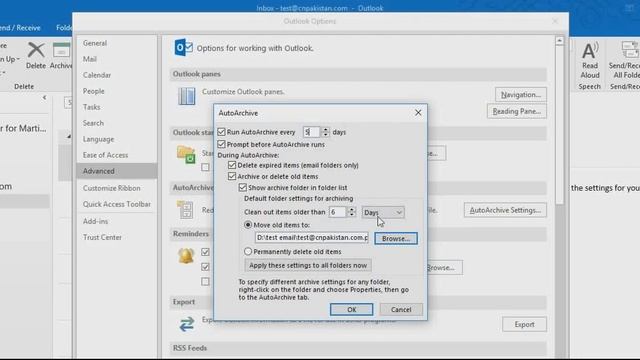The image size is (640, 360).
Task: Select Advanced options category
Action: pyautogui.click(x=117, y=171)
